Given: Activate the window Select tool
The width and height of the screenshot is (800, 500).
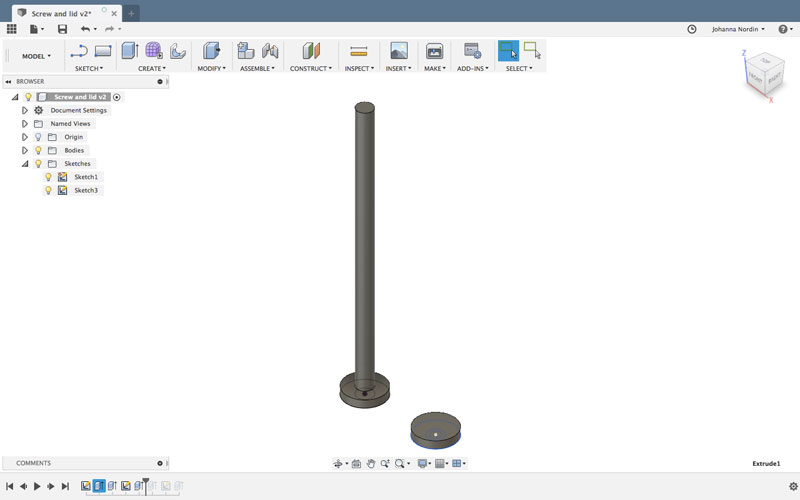Looking at the screenshot, I should point(508,51).
